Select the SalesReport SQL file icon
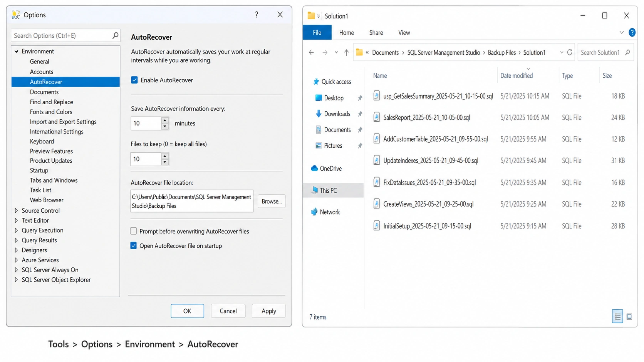Image resolution: width=644 pixels, height=362 pixels. pos(376,117)
